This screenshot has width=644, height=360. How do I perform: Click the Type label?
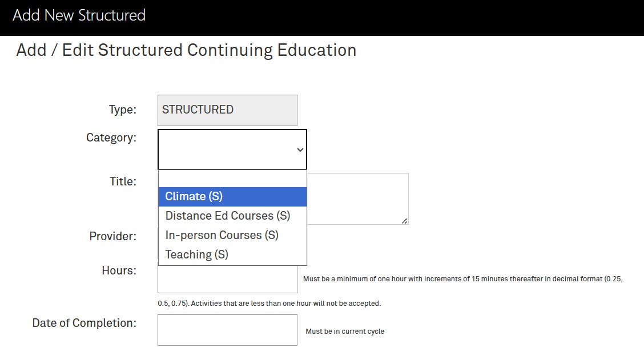click(x=122, y=110)
